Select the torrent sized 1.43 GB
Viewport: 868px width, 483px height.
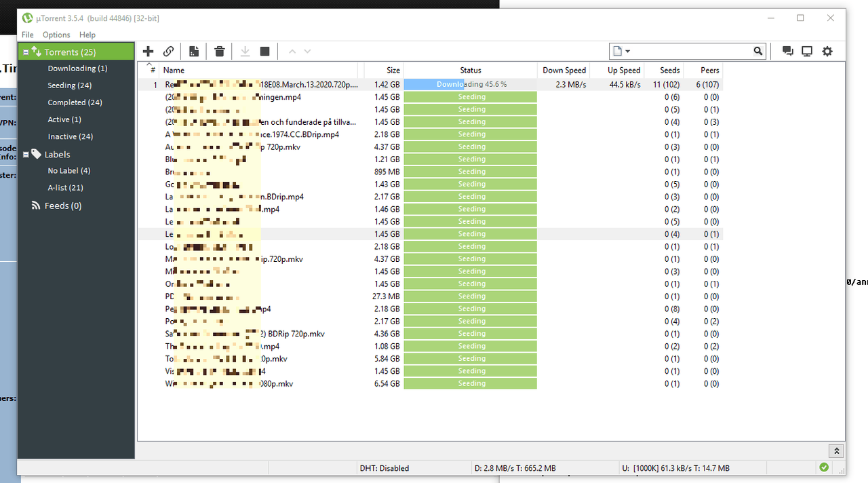[x=431, y=185]
